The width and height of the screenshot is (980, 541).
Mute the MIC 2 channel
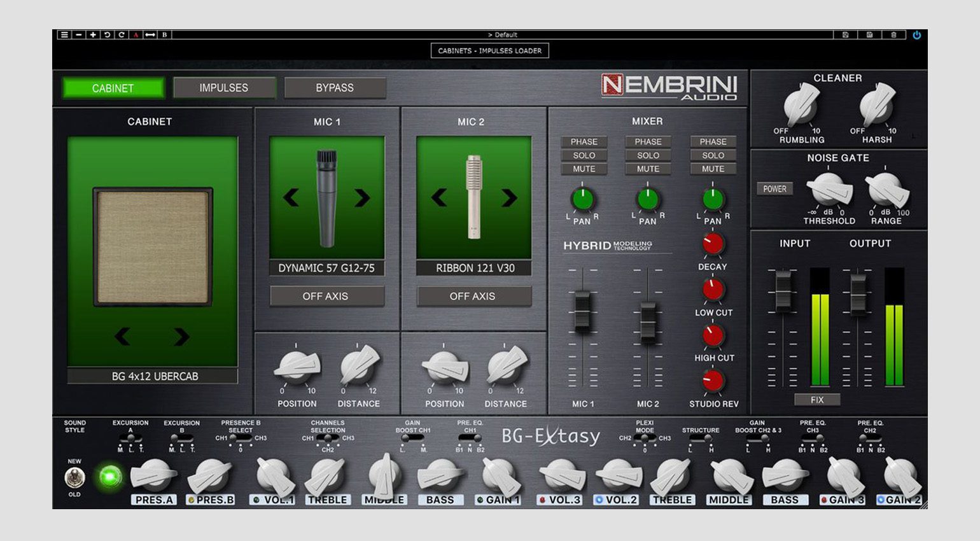[648, 169]
